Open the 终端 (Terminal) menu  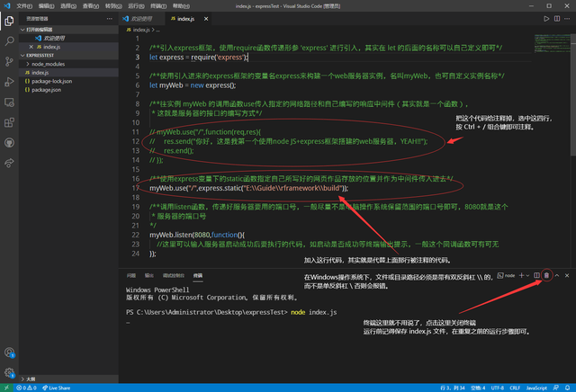[158, 6]
